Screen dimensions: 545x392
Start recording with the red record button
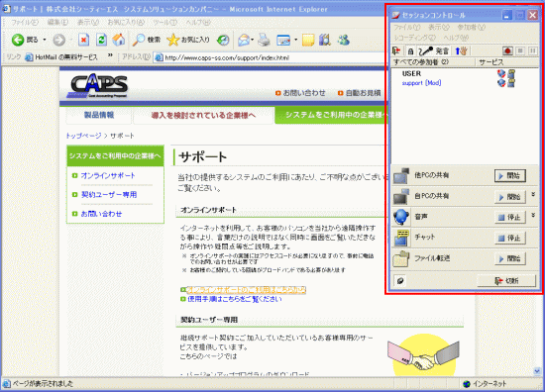click(507, 51)
